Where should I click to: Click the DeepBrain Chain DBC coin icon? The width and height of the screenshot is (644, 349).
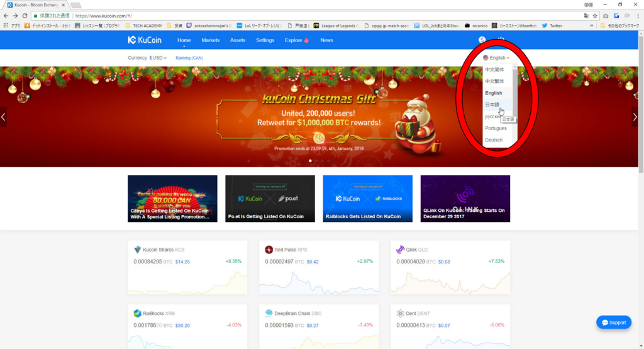coord(269,313)
